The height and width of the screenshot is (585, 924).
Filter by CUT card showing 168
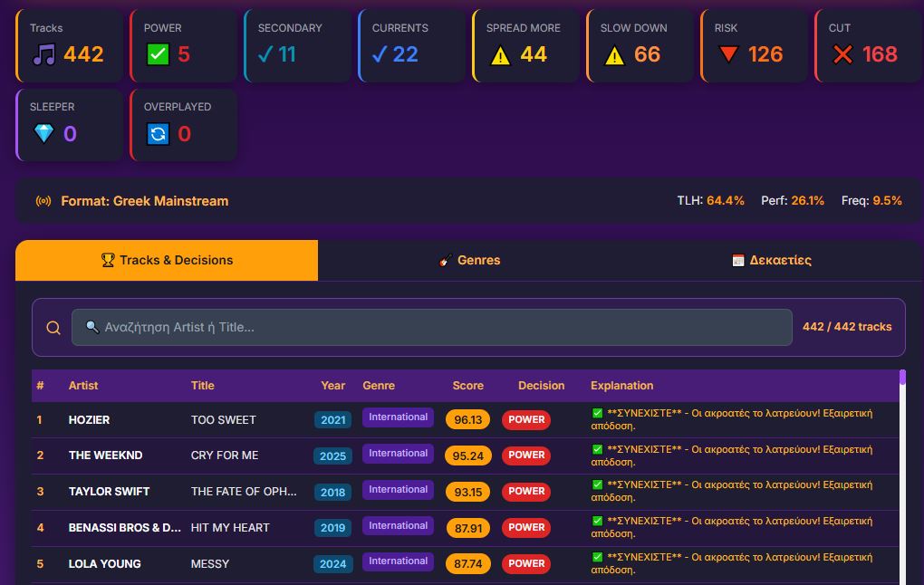click(869, 45)
